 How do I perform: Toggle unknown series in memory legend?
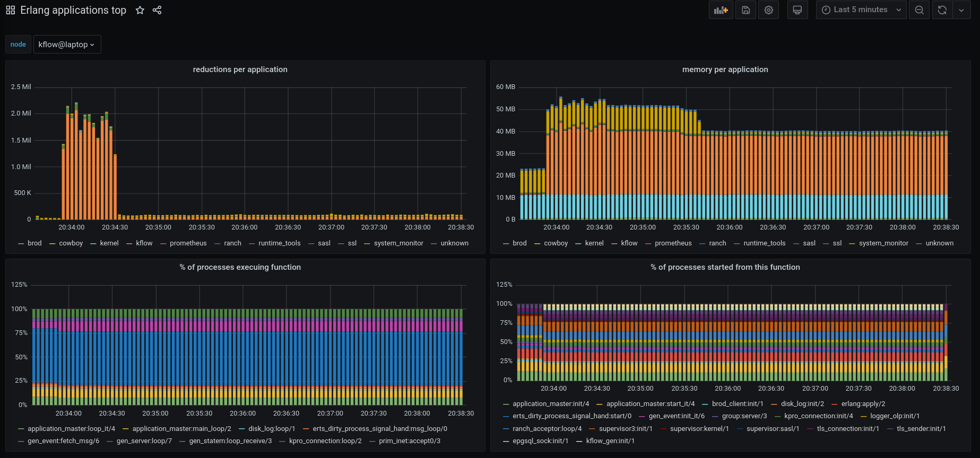tap(940, 243)
